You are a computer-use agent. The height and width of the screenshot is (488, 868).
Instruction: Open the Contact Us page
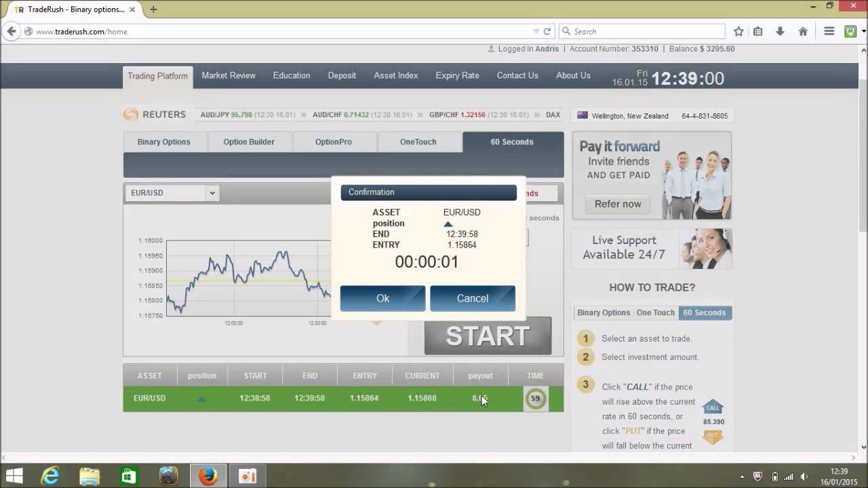pos(517,75)
